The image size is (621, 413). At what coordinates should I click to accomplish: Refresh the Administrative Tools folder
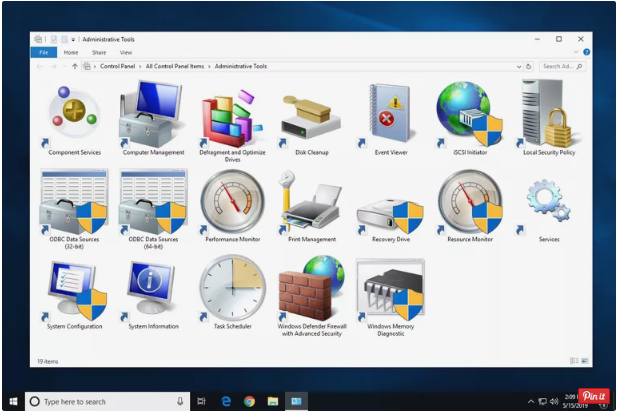(529, 67)
